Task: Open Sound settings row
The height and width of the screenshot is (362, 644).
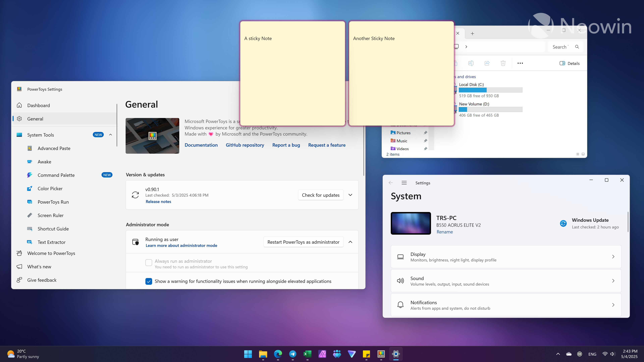Action: click(506, 281)
